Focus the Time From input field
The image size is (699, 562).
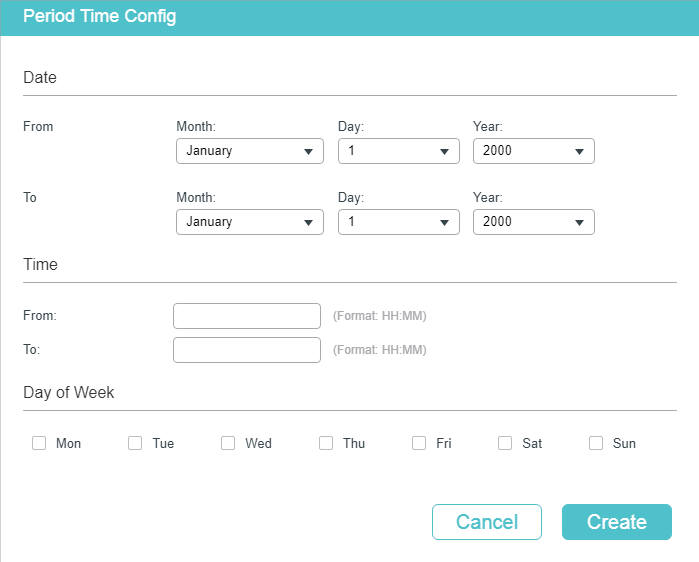click(247, 316)
